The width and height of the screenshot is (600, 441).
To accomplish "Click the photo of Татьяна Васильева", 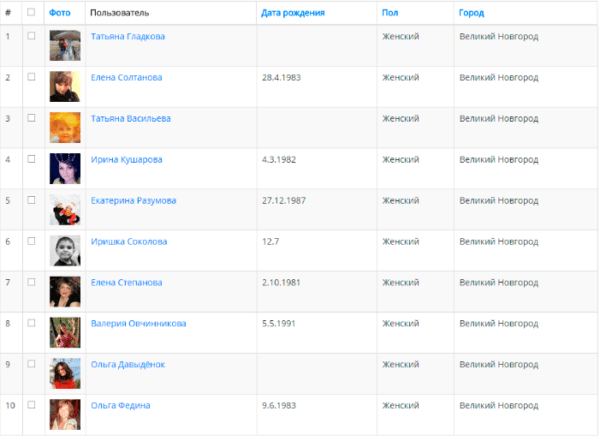I will click(65, 127).
